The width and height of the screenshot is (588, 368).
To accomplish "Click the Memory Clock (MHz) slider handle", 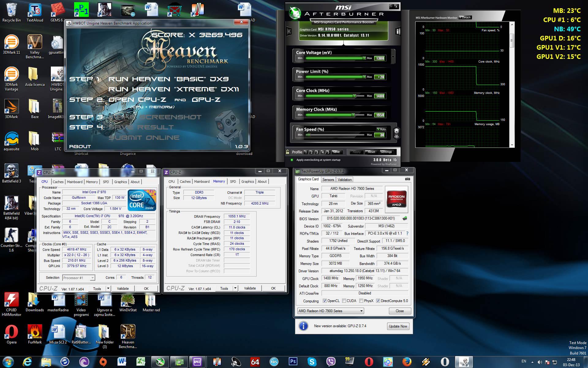I will [x=353, y=115].
